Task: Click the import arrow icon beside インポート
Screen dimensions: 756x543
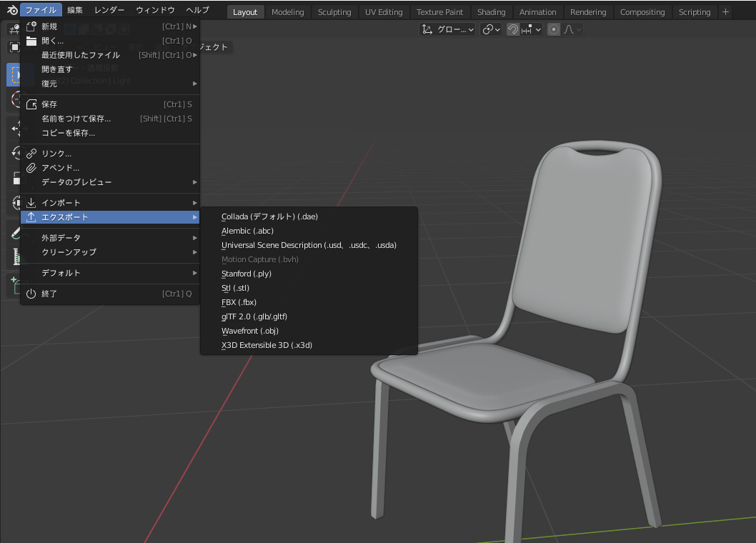Action: coord(31,202)
